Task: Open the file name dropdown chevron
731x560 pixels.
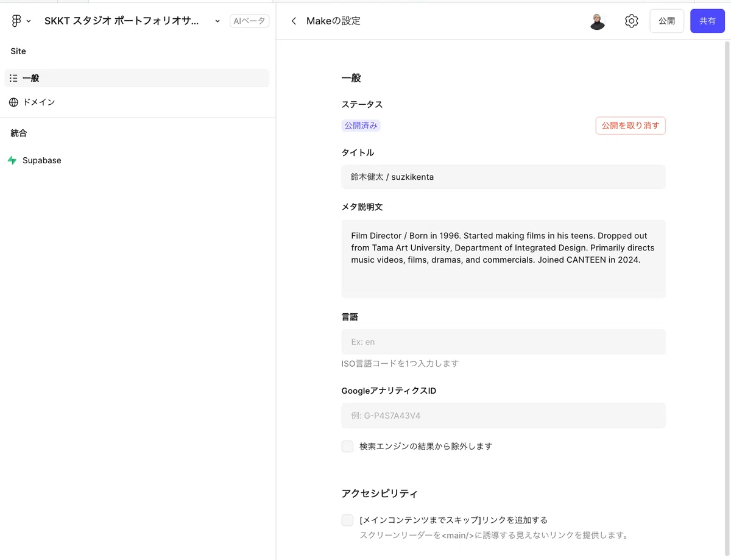Action: [217, 21]
